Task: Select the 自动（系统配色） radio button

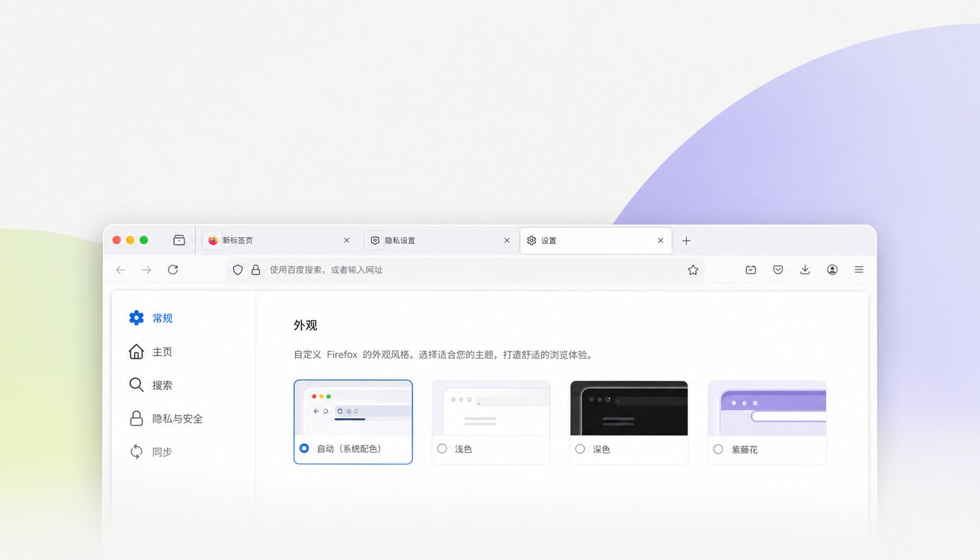Action: [304, 449]
